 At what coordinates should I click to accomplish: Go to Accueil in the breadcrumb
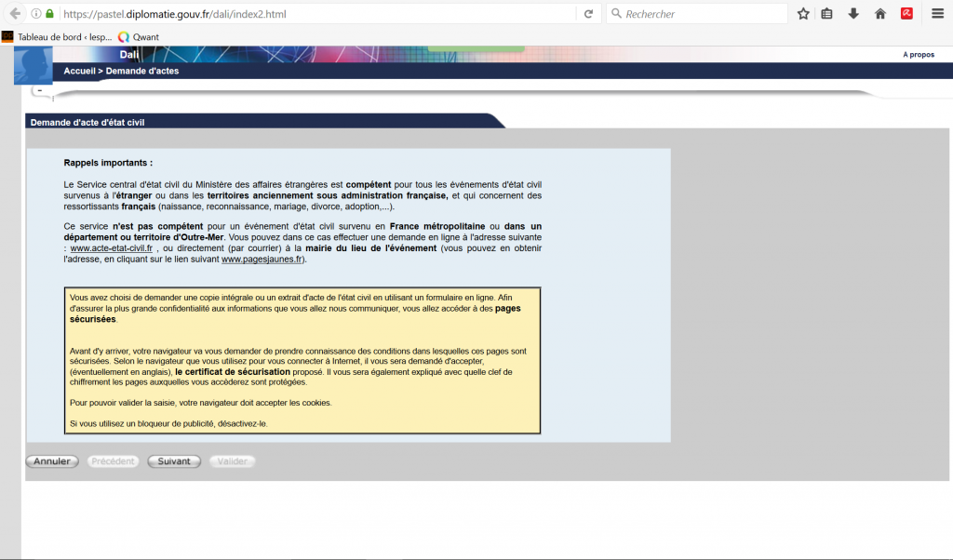pos(79,71)
